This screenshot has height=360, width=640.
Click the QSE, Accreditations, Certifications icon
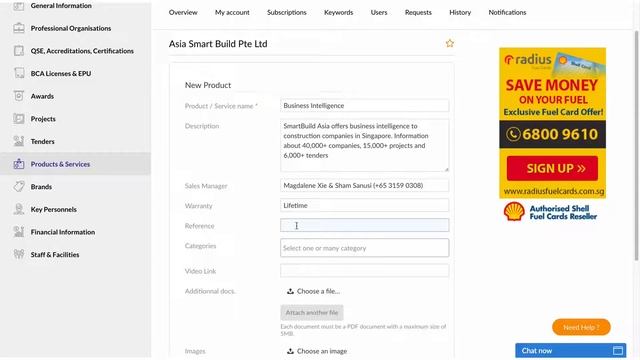pyautogui.click(x=19, y=51)
